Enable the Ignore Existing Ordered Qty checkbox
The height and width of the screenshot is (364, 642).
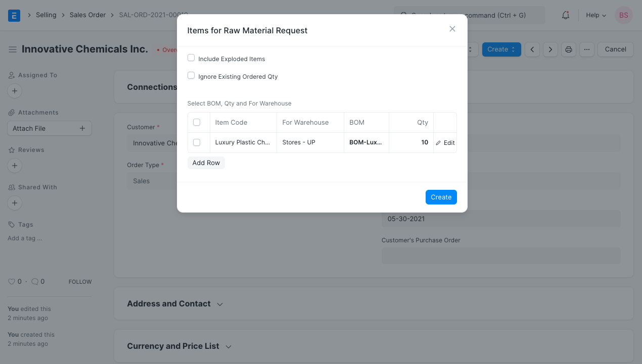pos(191,75)
